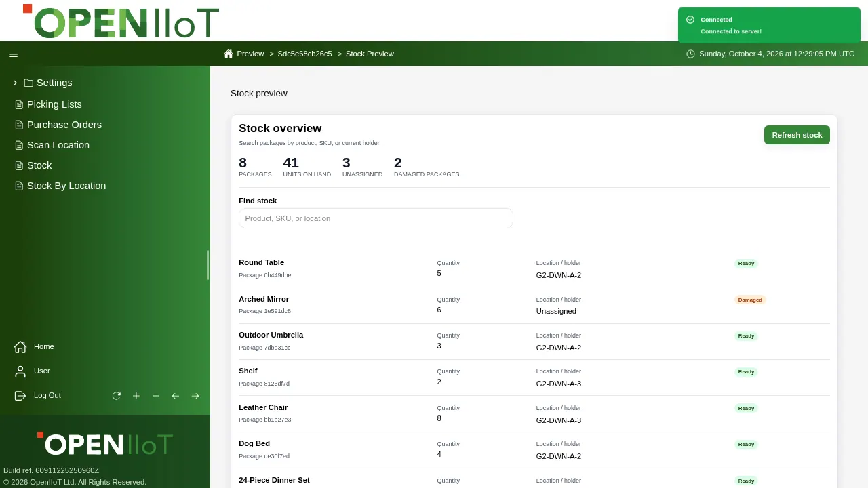Select the Stock sidebar item

click(x=39, y=165)
